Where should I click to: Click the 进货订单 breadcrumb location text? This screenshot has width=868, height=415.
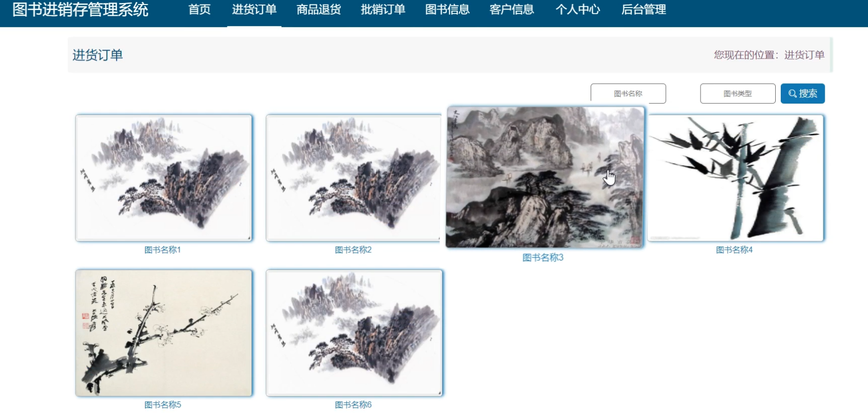(x=804, y=55)
